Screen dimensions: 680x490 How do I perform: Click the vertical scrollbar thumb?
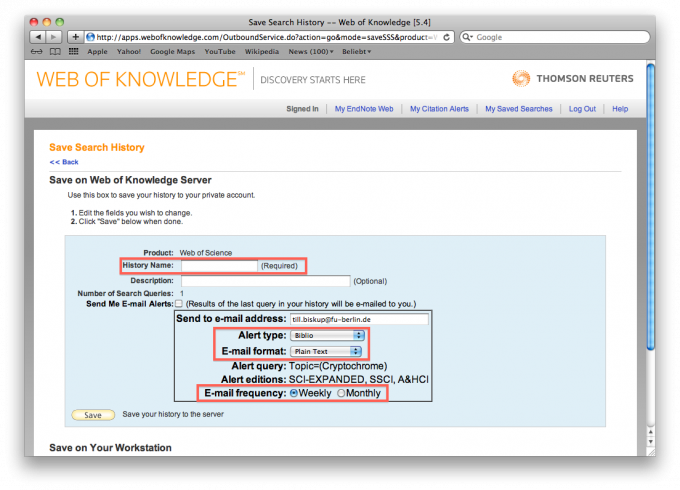pyautogui.click(x=650, y=206)
